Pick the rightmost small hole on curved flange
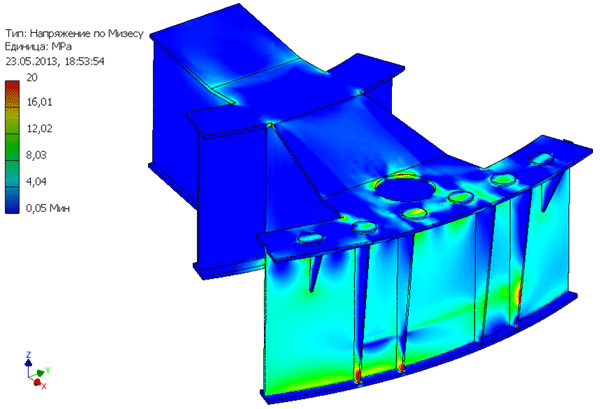Screen dimensions: 600x409 click(546, 159)
